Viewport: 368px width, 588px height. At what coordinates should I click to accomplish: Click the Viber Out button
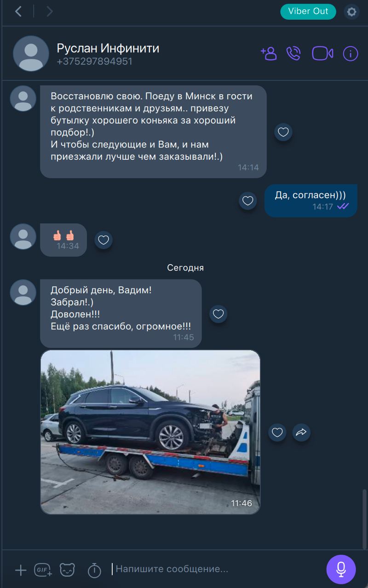[x=308, y=11]
